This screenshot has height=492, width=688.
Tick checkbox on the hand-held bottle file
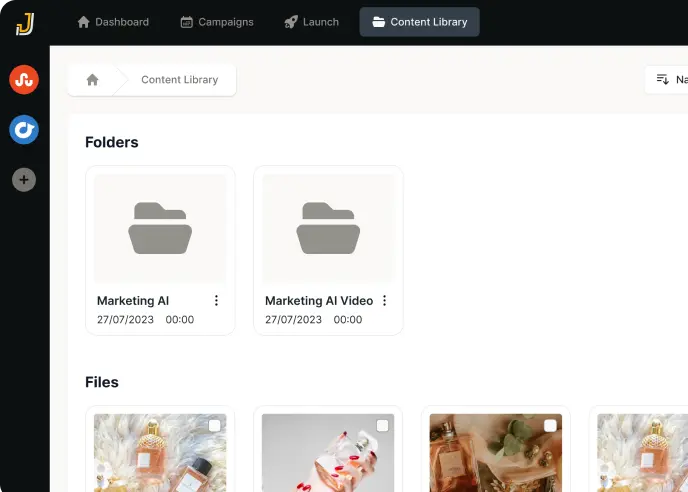point(383,426)
